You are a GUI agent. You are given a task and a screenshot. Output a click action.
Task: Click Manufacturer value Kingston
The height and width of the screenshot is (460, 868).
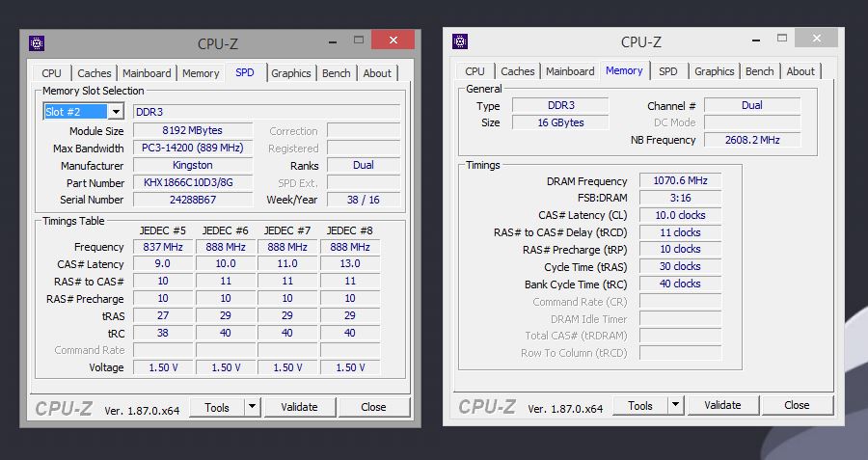193,165
